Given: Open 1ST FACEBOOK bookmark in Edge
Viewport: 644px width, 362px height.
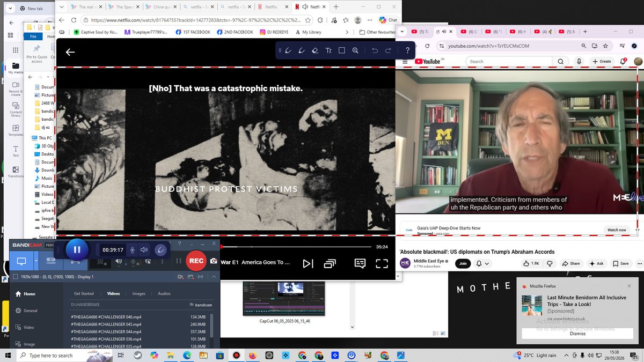Looking at the screenshot, I should pyautogui.click(x=192, y=32).
